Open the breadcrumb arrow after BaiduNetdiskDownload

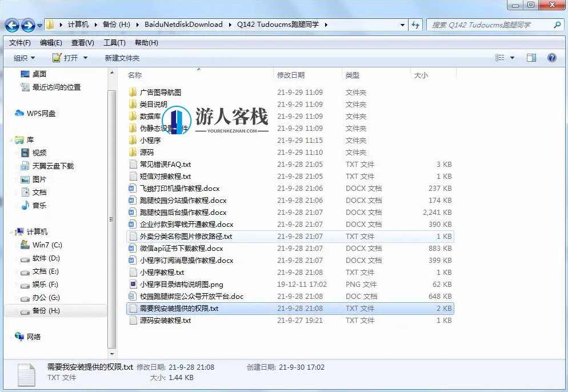[x=230, y=25]
